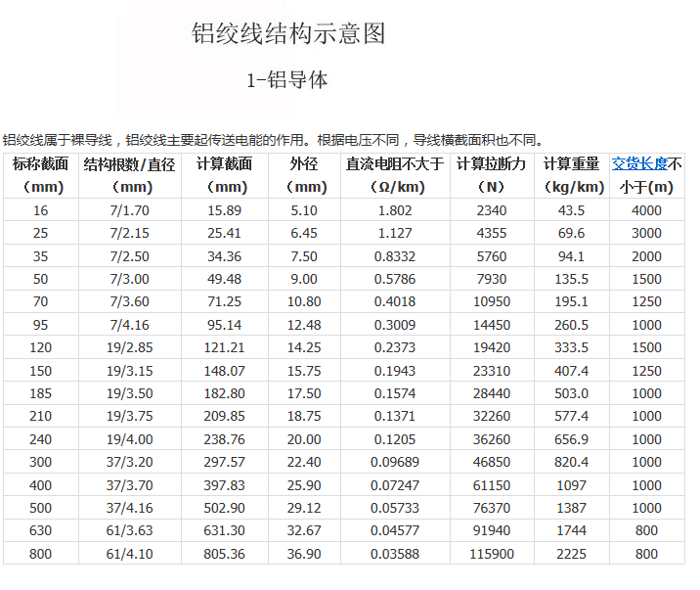Select outer diameter value 10.80
700x590 pixels.
click(x=304, y=301)
